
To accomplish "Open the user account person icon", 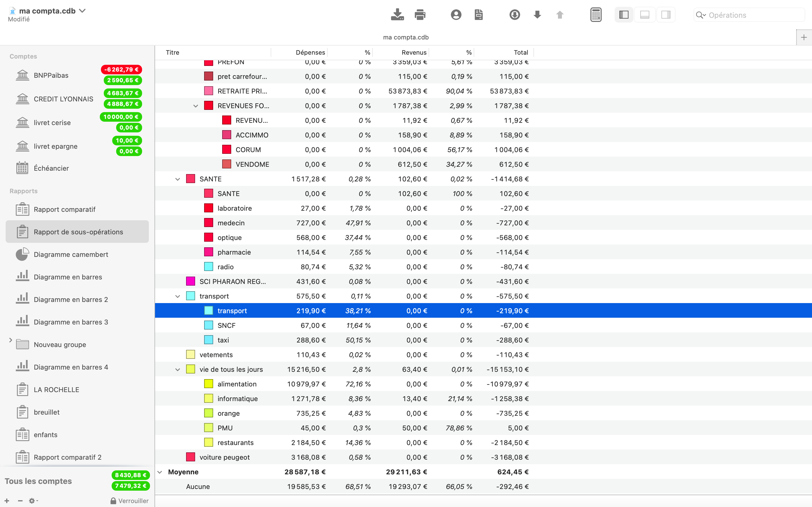I will pyautogui.click(x=456, y=15).
